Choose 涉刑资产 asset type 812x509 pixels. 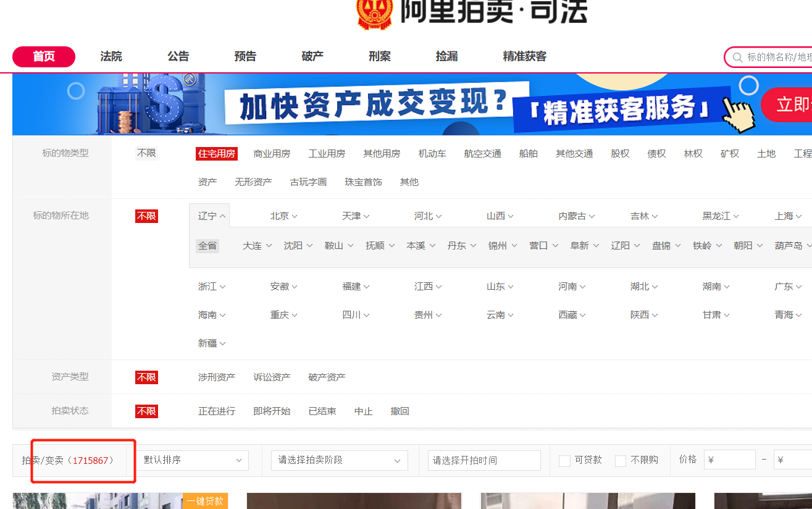coord(216,377)
